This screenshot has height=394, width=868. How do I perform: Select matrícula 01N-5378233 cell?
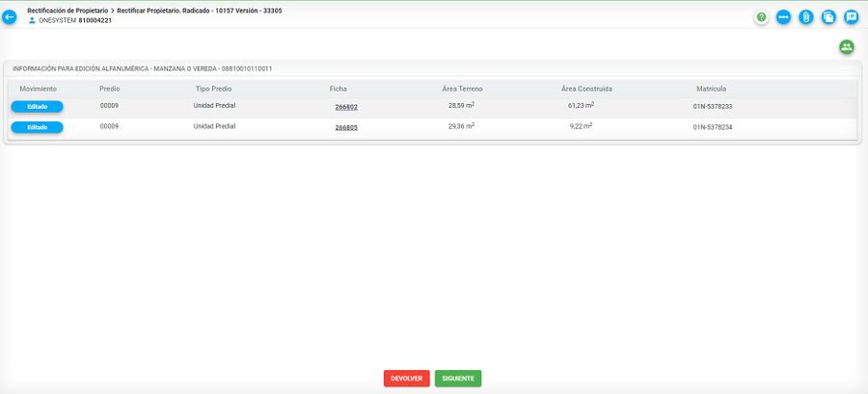(x=712, y=106)
